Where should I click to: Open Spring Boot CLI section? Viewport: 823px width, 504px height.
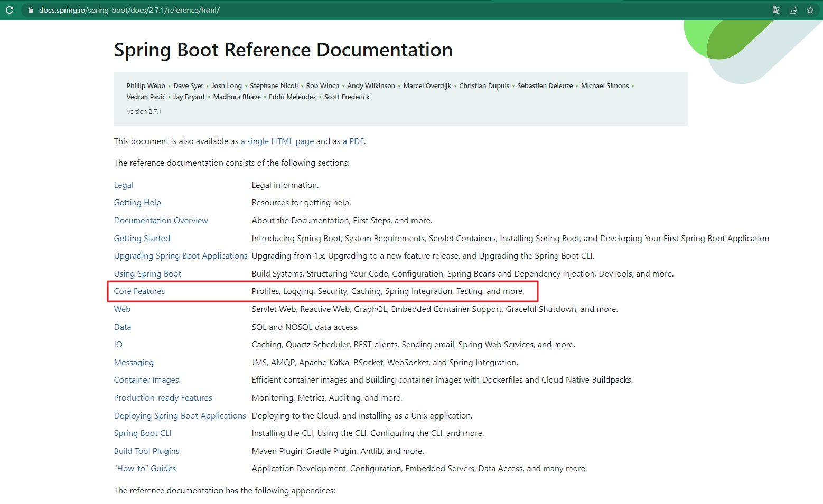[143, 433]
